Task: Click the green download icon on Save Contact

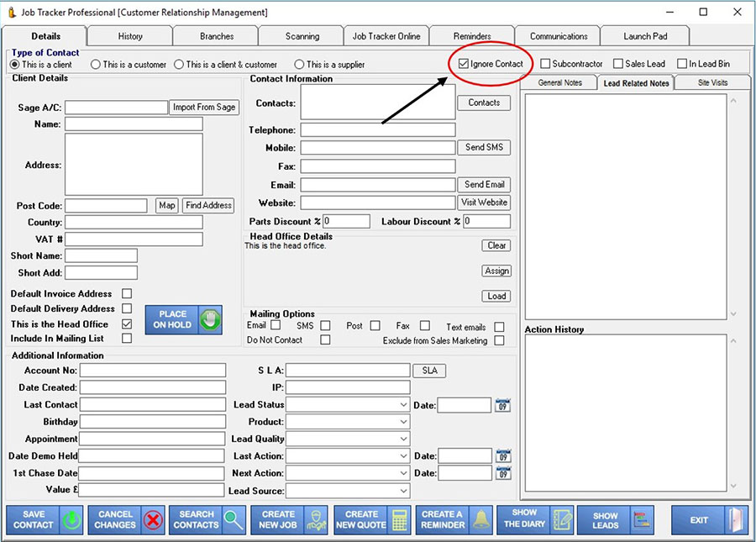Action: [x=72, y=520]
